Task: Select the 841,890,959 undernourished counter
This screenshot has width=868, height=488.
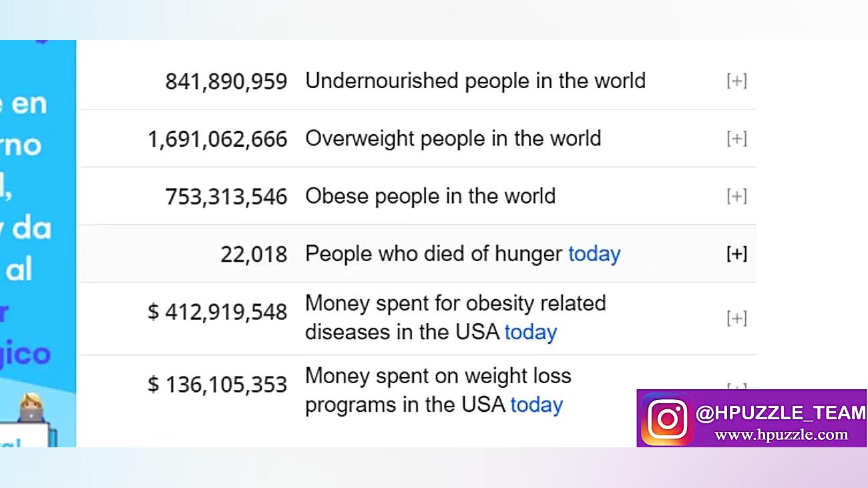Action: coord(226,81)
